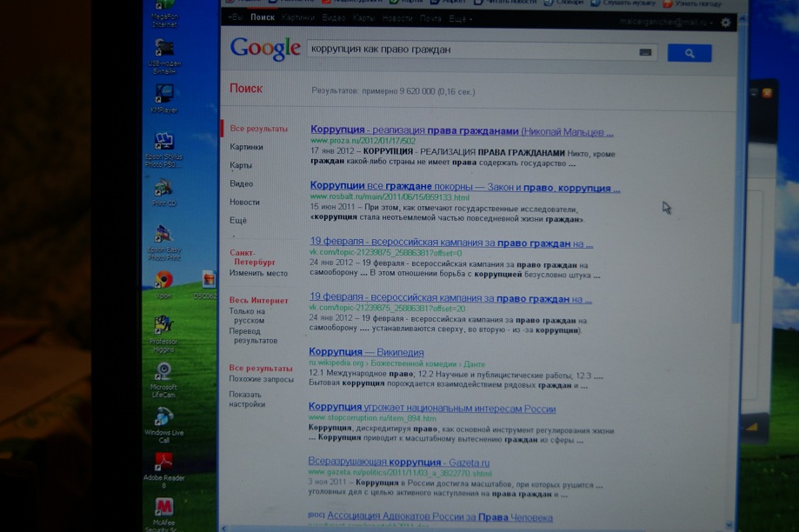Open the Epson Easy Photo Print shortcut
The image size is (799, 532).
(x=164, y=243)
